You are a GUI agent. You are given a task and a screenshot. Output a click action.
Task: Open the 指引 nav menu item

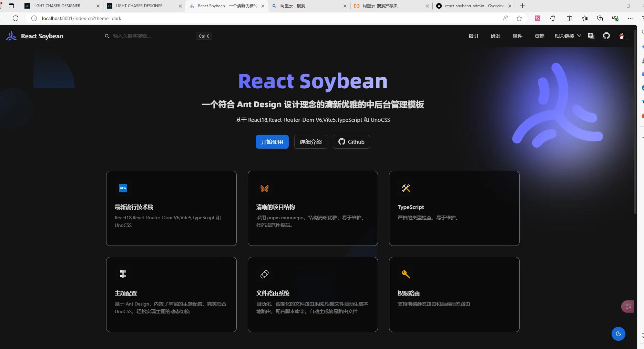click(x=473, y=36)
